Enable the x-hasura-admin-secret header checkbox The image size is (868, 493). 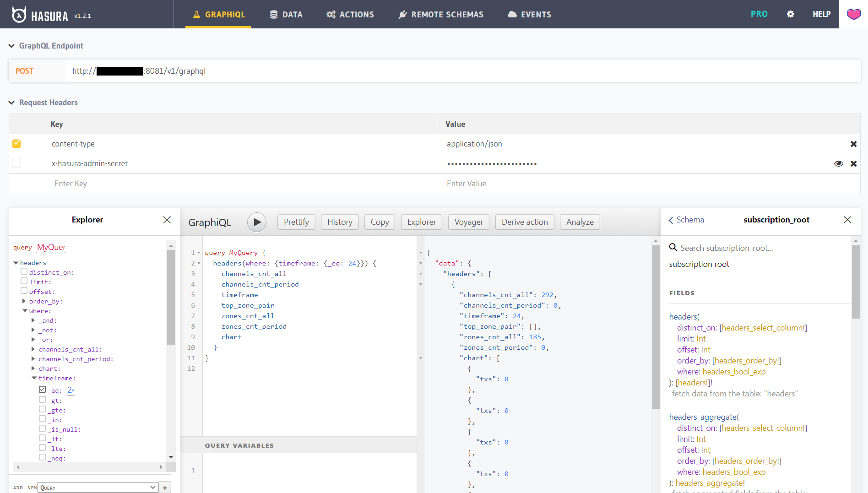17,163
